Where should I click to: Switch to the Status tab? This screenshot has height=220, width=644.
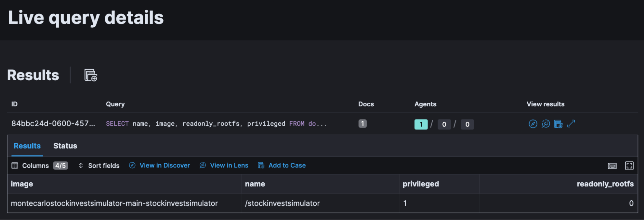tap(65, 146)
